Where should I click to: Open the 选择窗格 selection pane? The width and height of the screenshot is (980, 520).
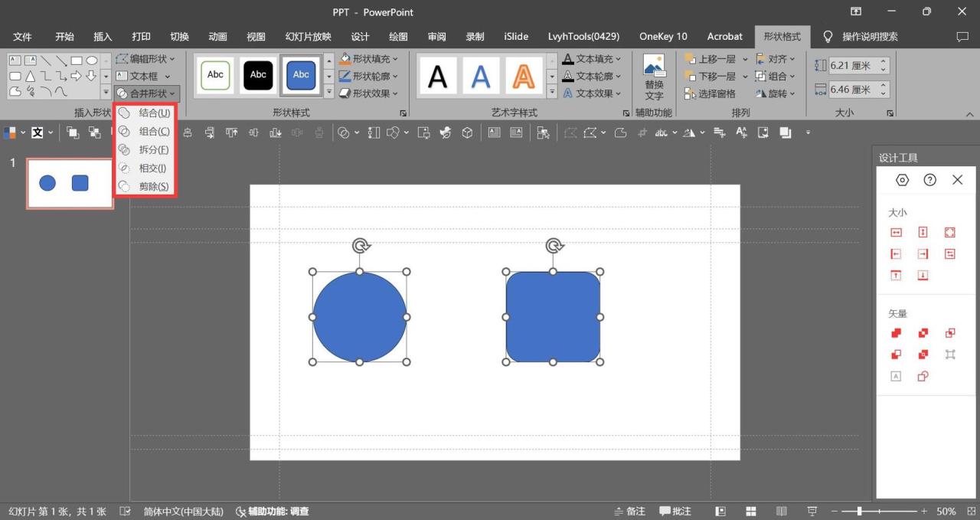point(710,93)
